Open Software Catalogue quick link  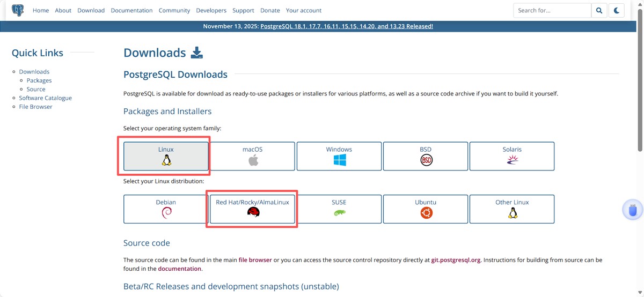[x=46, y=98]
